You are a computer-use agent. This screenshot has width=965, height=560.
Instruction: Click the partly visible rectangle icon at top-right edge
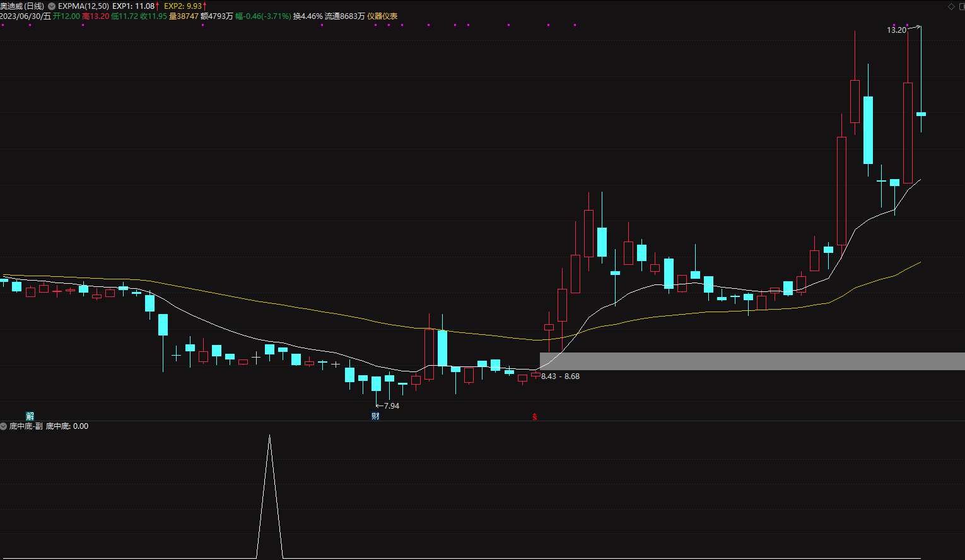(x=962, y=6)
